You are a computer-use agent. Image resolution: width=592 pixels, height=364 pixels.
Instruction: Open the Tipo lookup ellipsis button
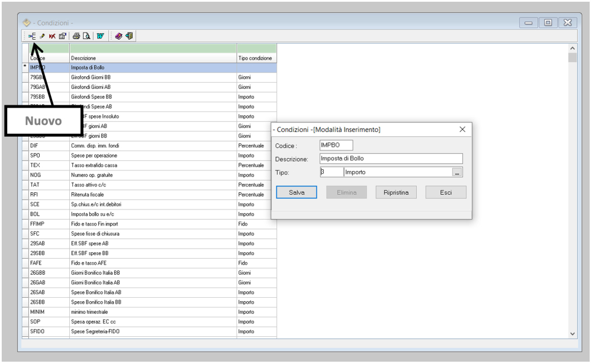(456, 172)
